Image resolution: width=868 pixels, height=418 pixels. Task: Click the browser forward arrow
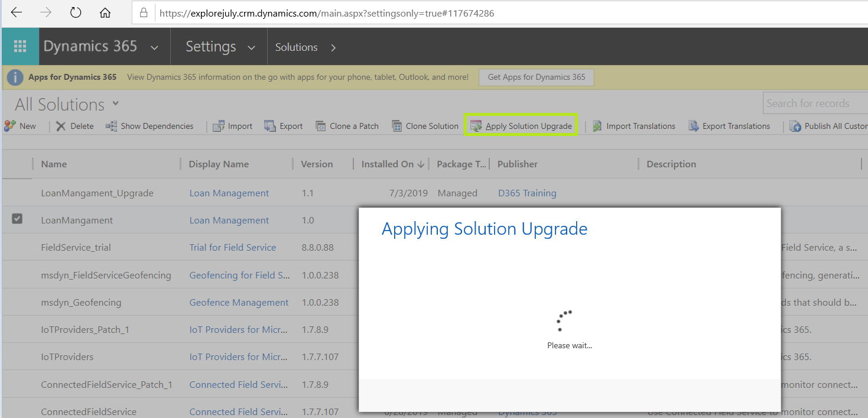tap(46, 12)
